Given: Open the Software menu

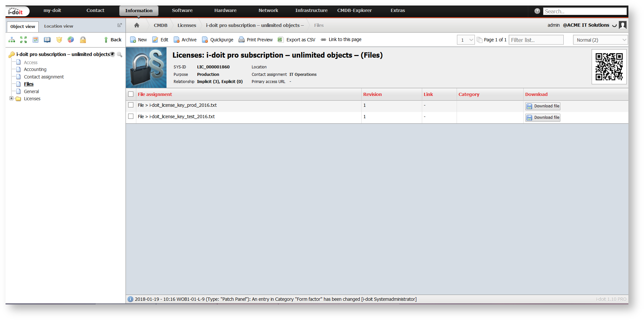Looking at the screenshot, I should coord(182,10).
